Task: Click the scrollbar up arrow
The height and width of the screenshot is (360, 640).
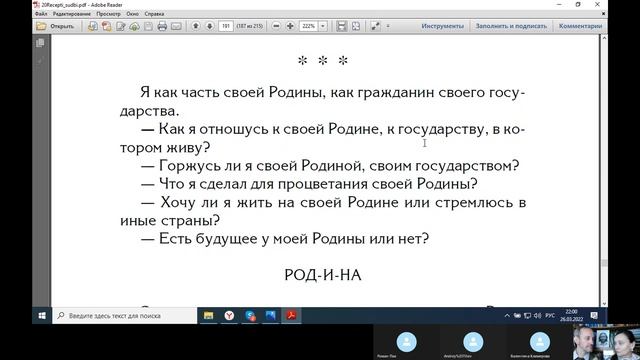Action: (x=604, y=38)
